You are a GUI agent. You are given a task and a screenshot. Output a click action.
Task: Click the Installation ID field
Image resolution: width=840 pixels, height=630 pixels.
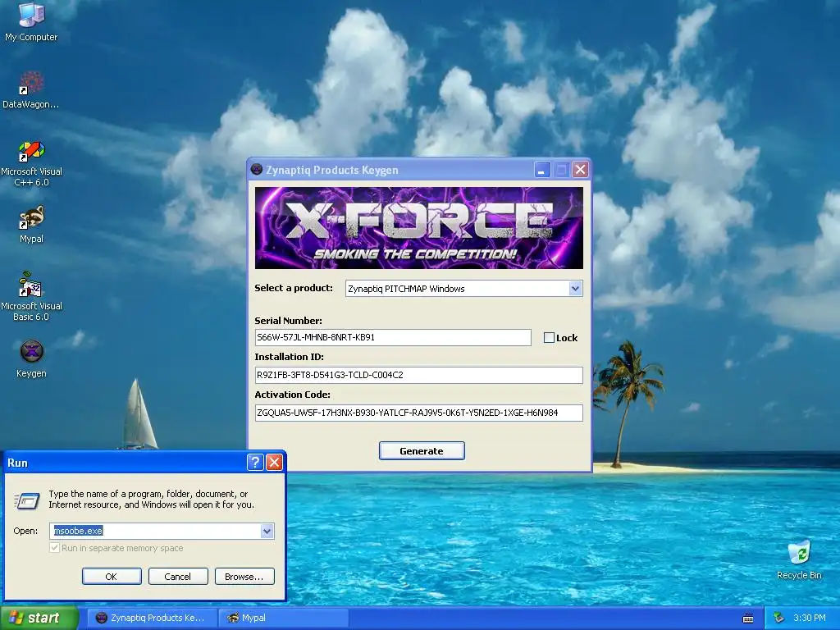click(x=419, y=375)
